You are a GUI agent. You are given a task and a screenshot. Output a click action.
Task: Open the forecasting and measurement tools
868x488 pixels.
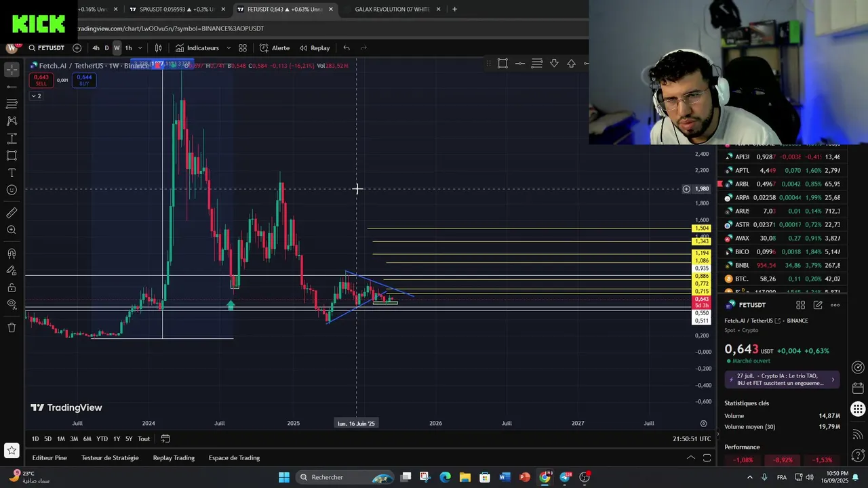pyautogui.click(x=12, y=138)
